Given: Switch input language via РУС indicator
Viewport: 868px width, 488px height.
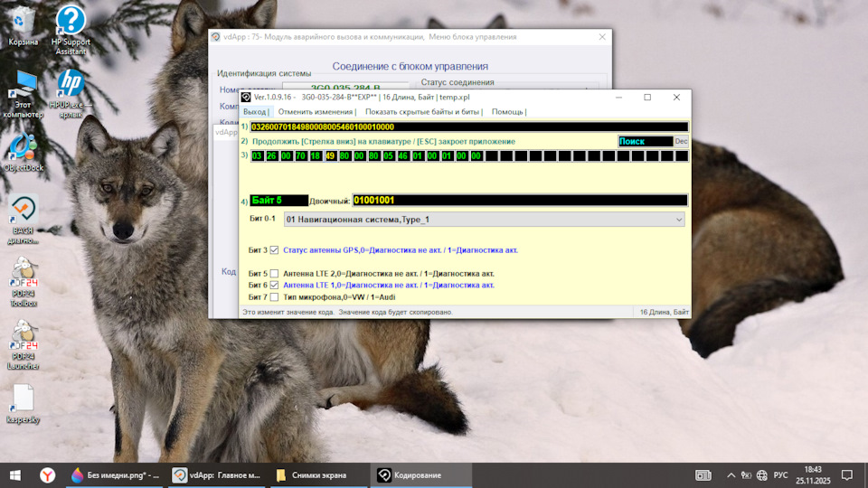Looking at the screenshot, I should pyautogui.click(x=780, y=474).
